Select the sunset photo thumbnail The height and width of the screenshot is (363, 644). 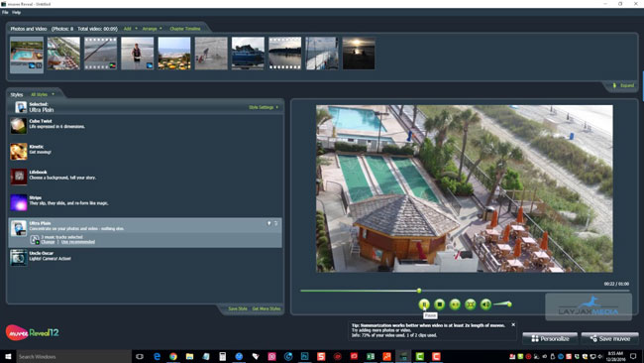(x=359, y=54)
